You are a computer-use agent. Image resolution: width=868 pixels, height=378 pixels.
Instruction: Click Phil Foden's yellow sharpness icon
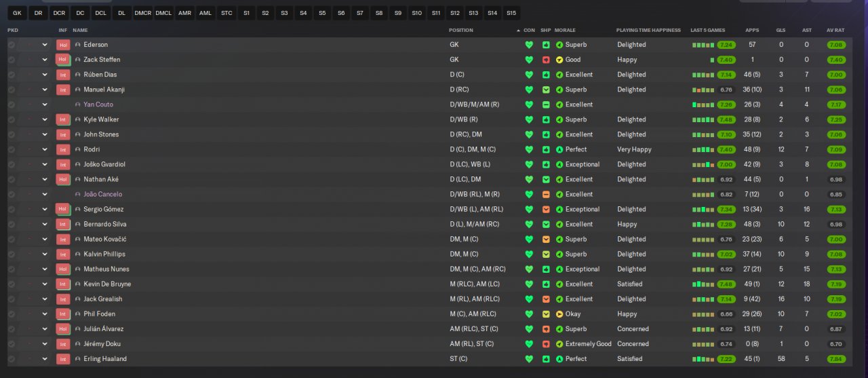(x=546, y=314)
